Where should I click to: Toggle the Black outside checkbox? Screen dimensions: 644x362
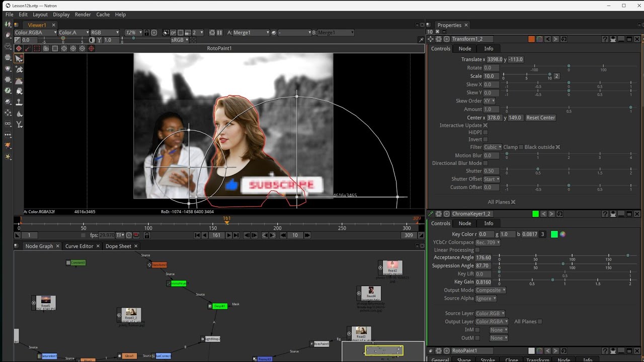pyautogui.click(x=557, y=147)
